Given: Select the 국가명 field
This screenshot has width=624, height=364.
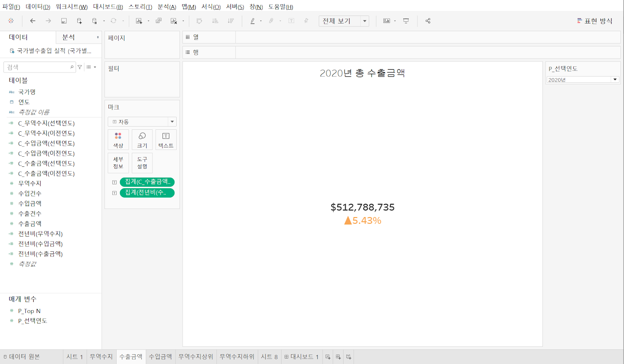Looking at the screenshot, I should 27,92.
